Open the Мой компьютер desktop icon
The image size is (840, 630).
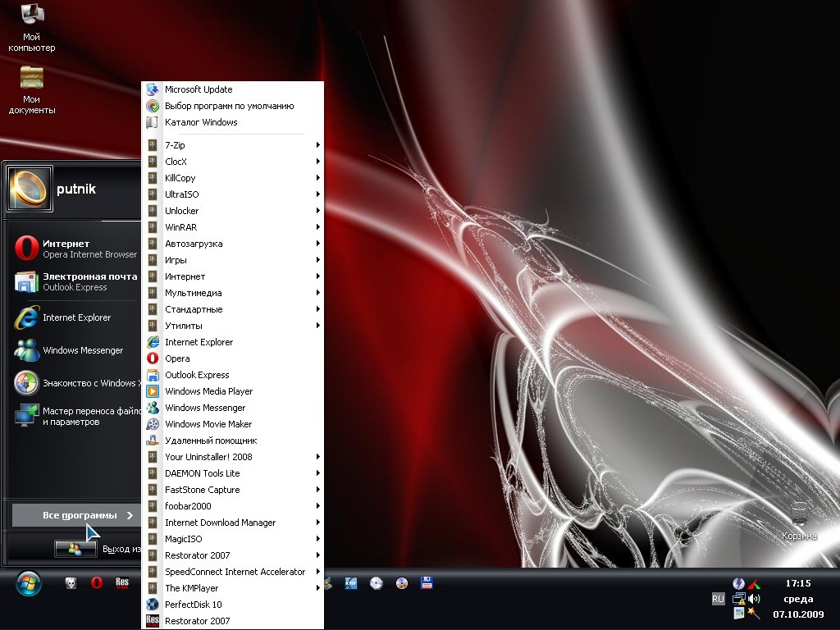click(32, 27)
